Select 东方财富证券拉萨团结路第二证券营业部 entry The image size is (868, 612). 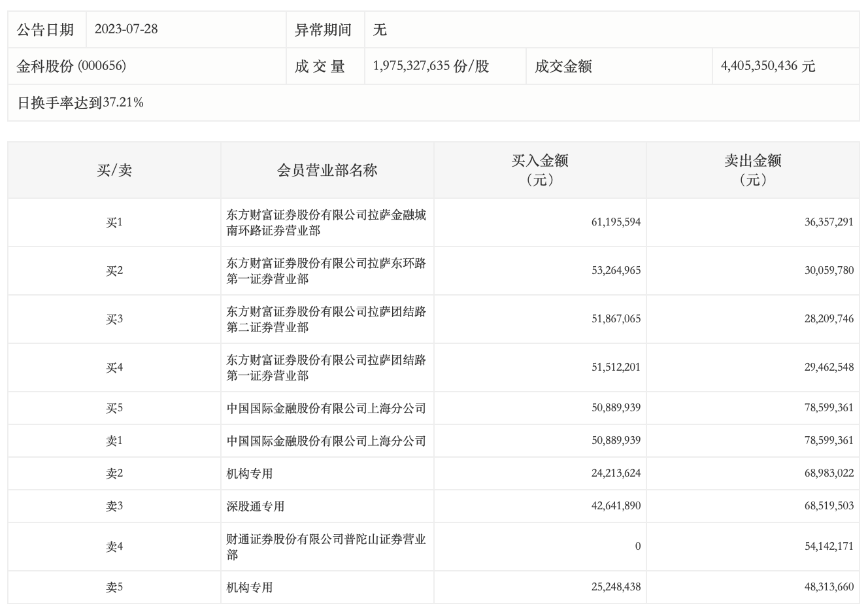click(326, 319)
